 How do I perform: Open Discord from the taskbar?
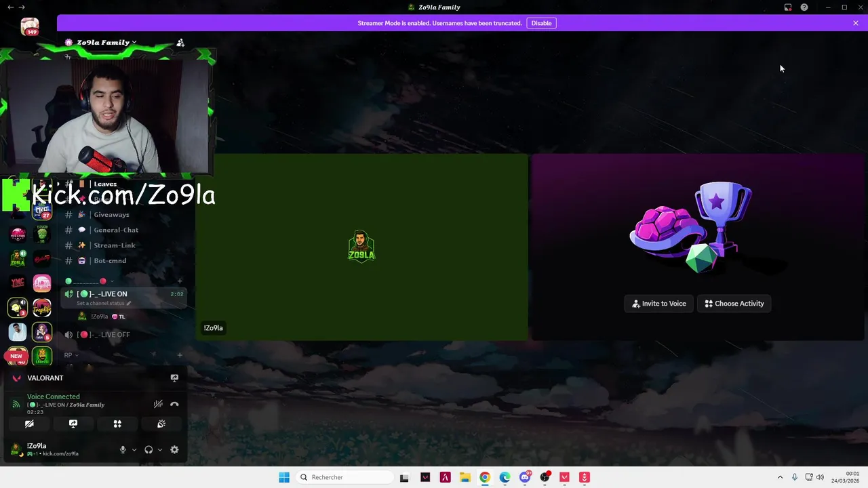click(525, 477)
